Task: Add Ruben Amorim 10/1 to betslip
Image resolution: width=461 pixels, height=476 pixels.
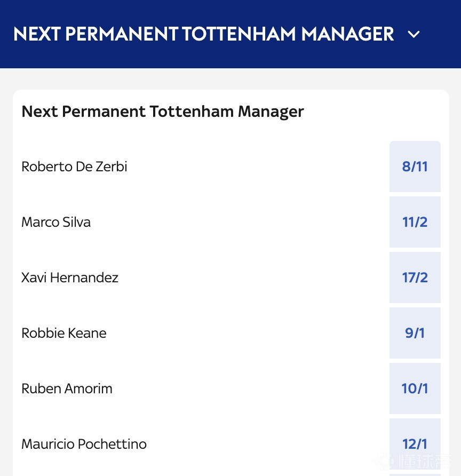Action: pos(415,388)
